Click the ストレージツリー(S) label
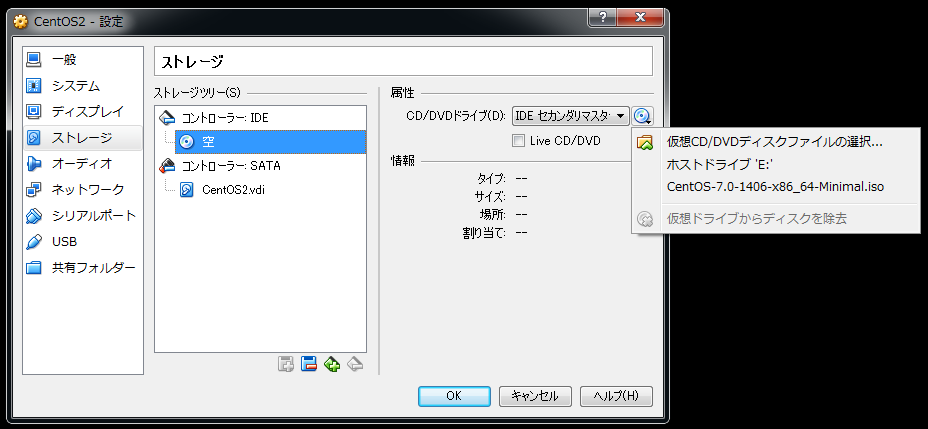 (x=197, y=93)
